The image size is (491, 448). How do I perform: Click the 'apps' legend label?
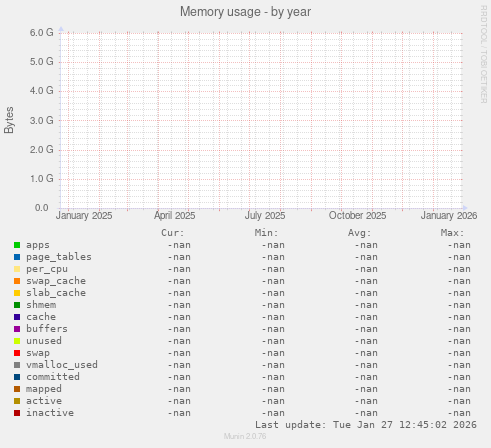click(38, 245)
